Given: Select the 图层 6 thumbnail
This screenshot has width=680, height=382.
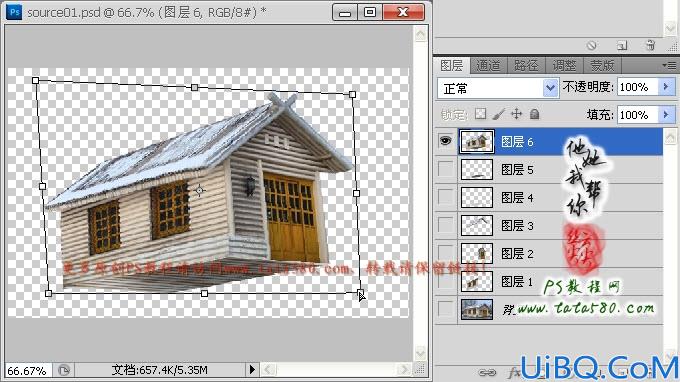Looking at the screenshot, I should click(x=477, y=141).
